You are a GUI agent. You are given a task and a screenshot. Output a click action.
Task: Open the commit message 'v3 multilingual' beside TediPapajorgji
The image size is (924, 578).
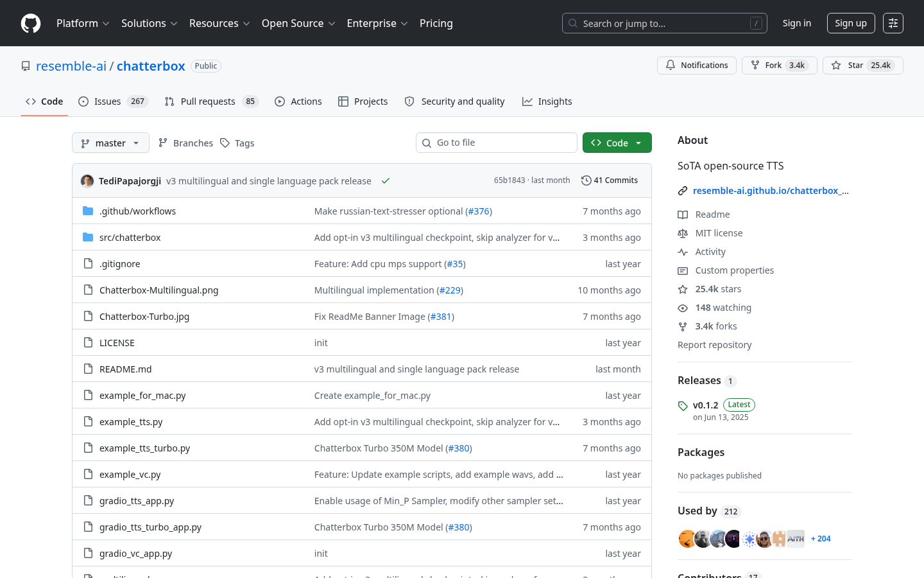269,180
